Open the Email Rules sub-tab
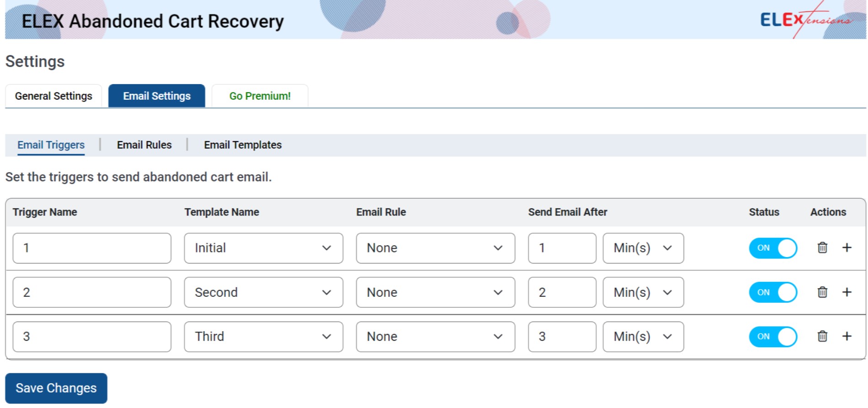Screen dimensions: 868x408 [144, 145]
